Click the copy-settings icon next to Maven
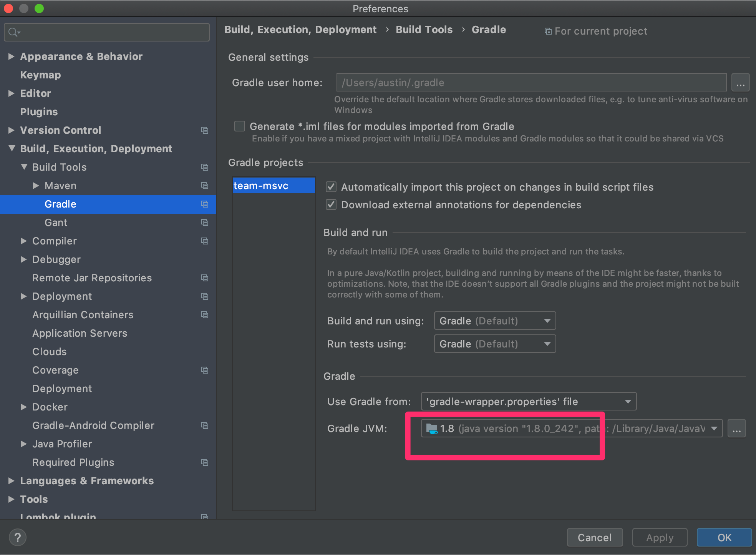The width and height of the screenshot is (756, 555). [205, 186]
